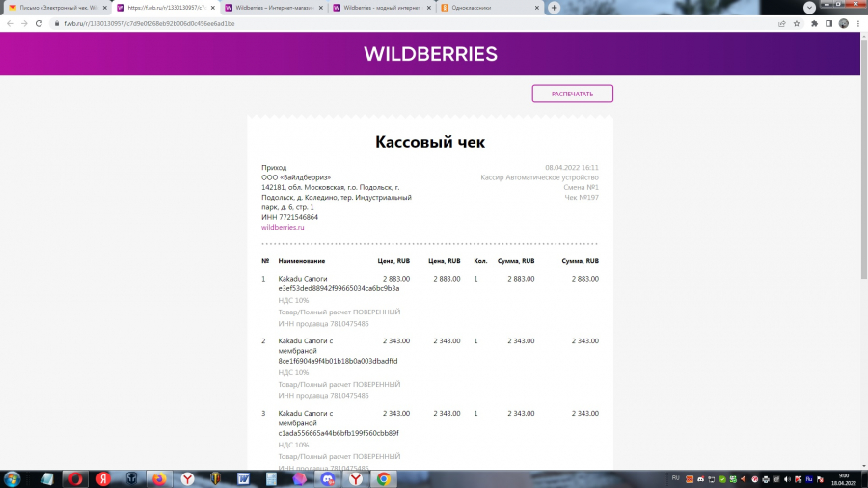Launch Opera from the taskbar
The height and width of the screenshot is (488, 868).
coord(75,478)
